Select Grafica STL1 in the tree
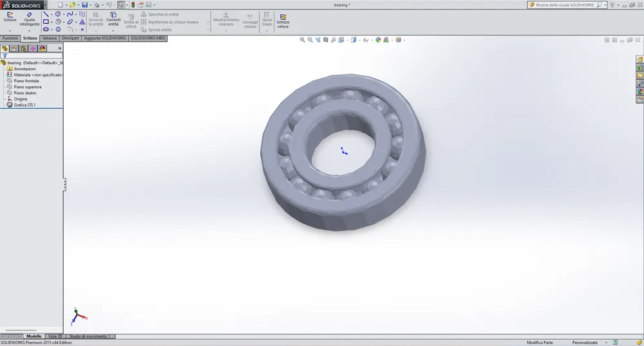644x346 pixels. tap(24, 105)
